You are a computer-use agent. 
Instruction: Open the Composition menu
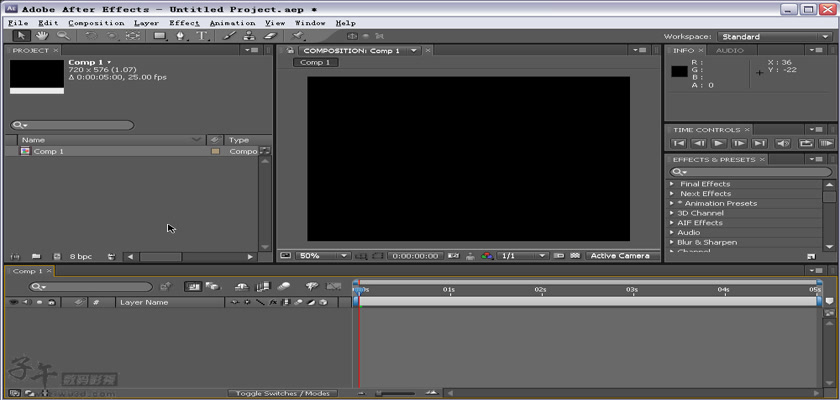[96, 23]
